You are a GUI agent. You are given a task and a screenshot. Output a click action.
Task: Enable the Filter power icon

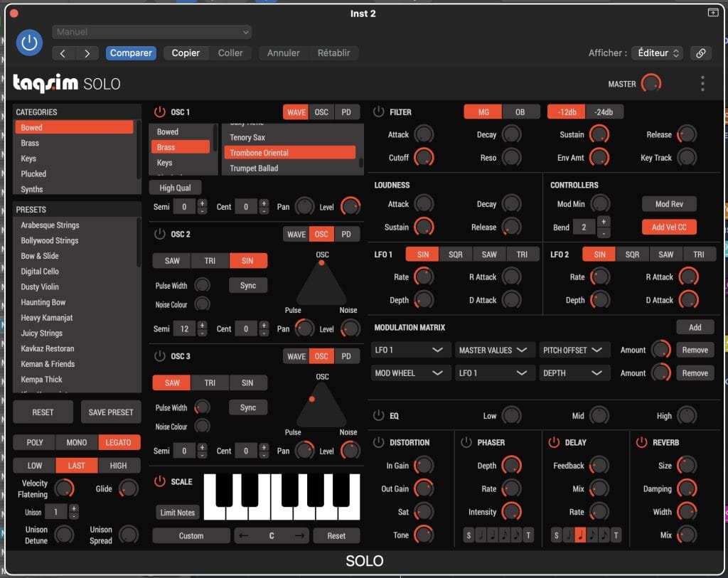(x=378, y=112)
